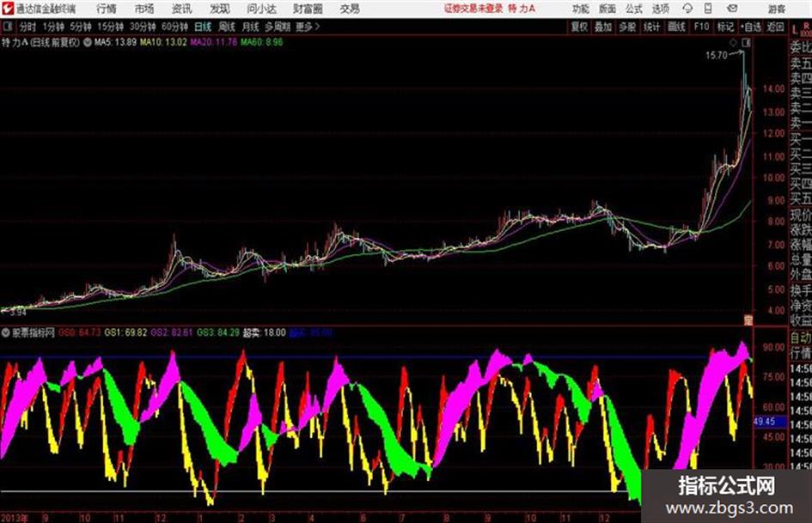Click the 统计 statistics button
The image size is (812, 523).
point(651,27)
